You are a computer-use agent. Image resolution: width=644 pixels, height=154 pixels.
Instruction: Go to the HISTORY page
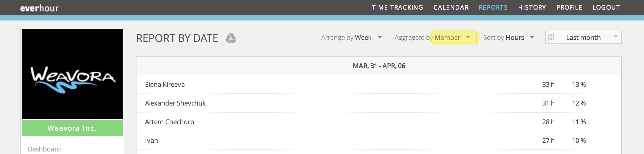point(532,7)
